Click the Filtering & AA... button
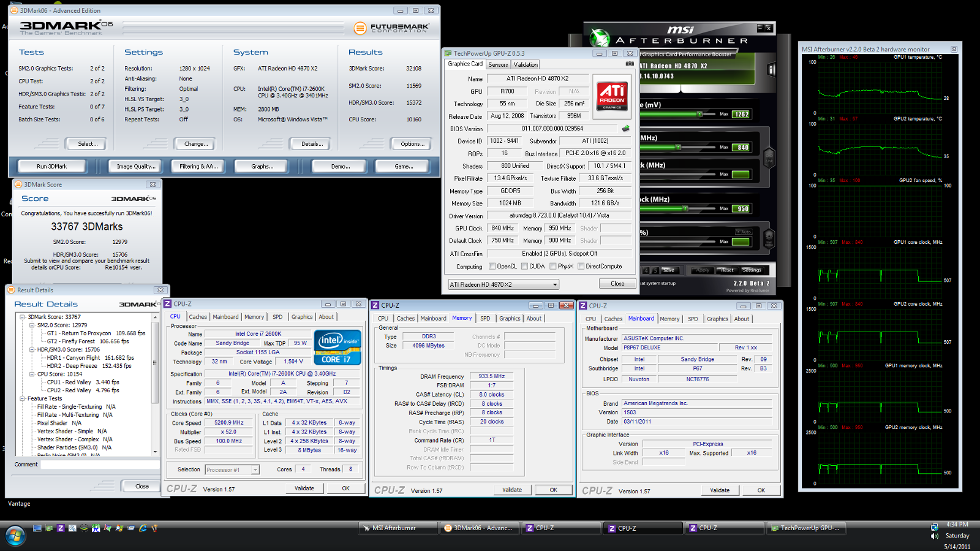 coord(198,166)
